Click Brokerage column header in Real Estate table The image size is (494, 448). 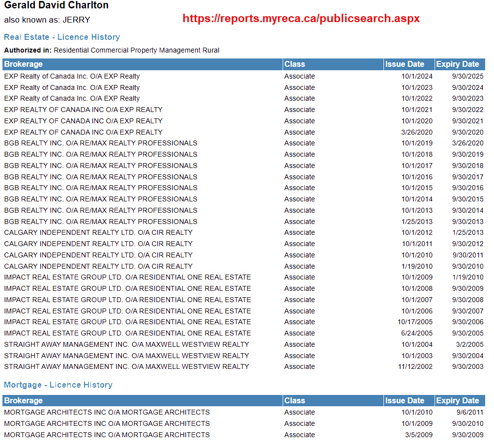(143, 64)
